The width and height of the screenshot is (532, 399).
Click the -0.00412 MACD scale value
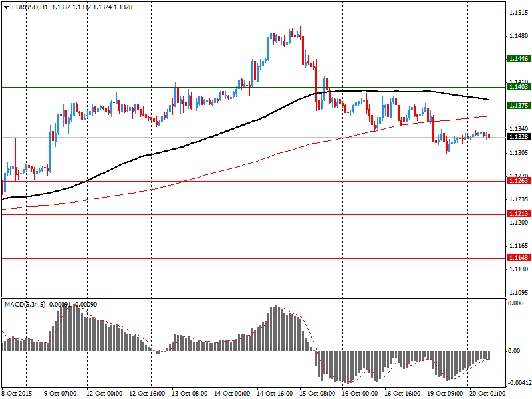tap(519, 384)
